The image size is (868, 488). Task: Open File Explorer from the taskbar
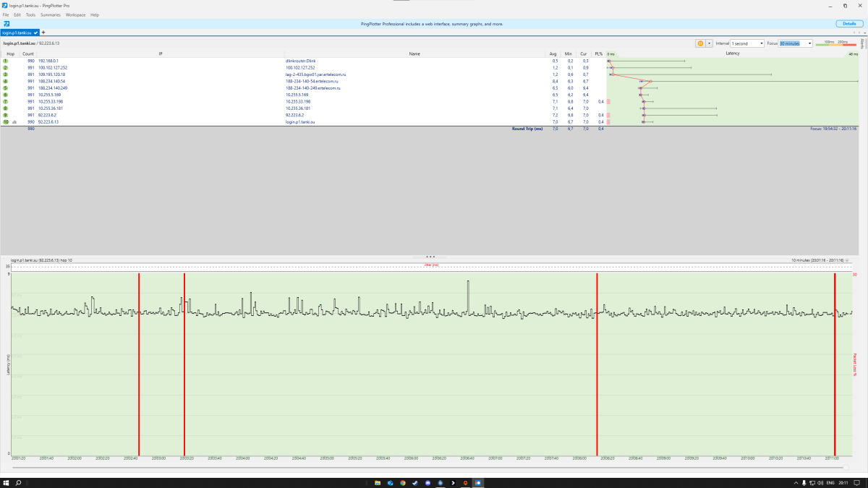[x=377, y=482]
